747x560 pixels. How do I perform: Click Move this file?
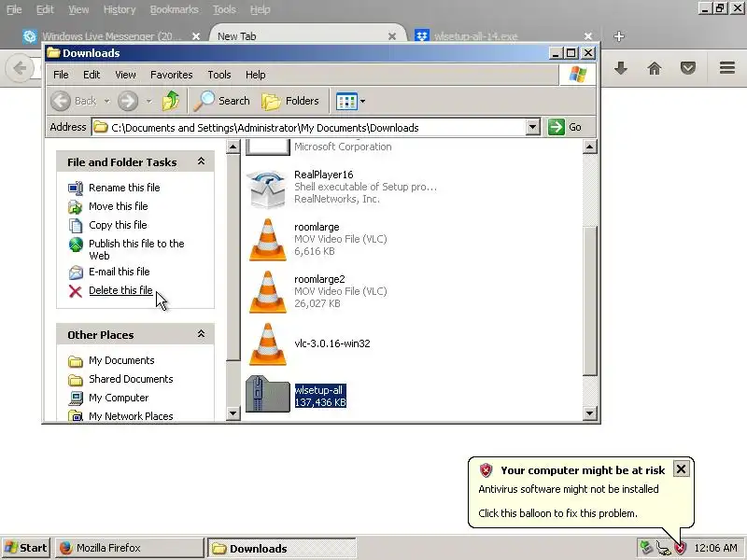click(119, 206)
